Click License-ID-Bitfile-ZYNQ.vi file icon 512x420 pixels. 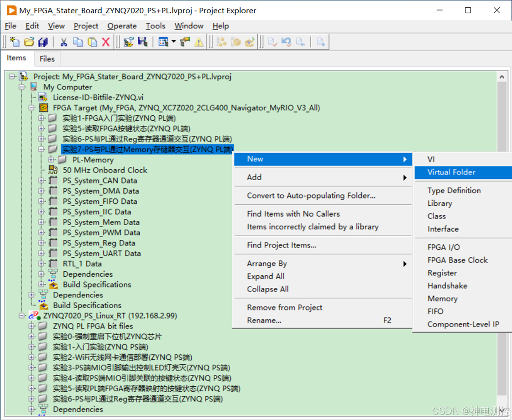pyautogui.click(x=43, y=97)
